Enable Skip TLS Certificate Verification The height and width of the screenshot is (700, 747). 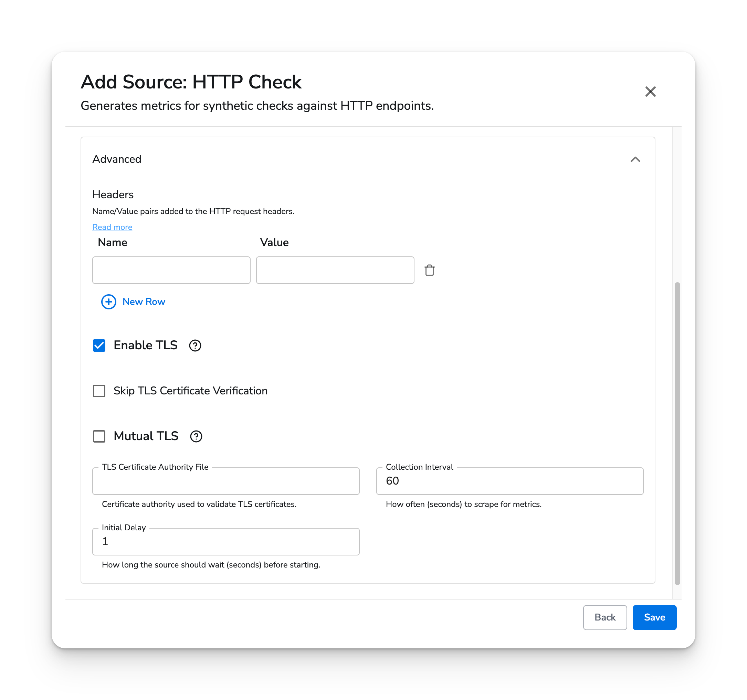[x=99, y=391]
